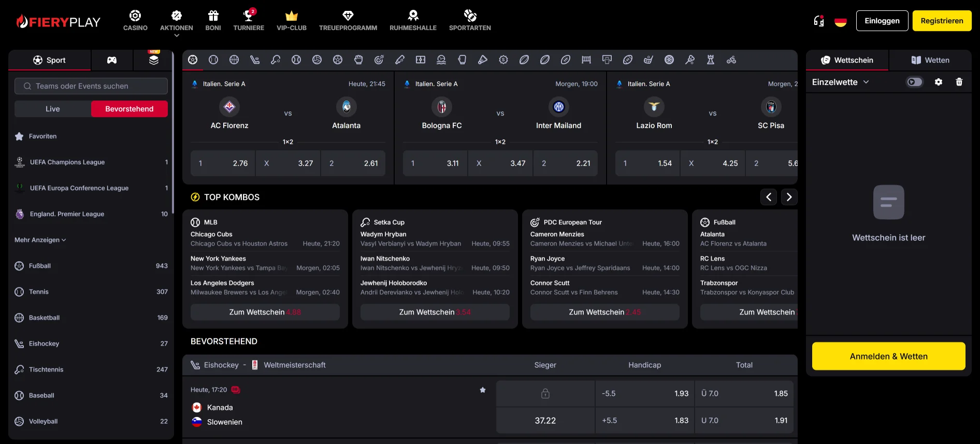Open Boni gift icon in top navigation

point(213,21)
